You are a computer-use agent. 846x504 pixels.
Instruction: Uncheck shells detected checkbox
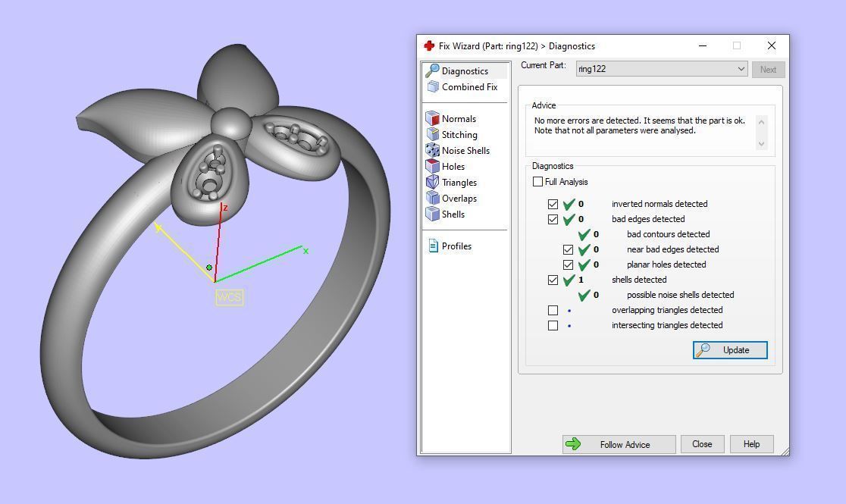[553, 280]
